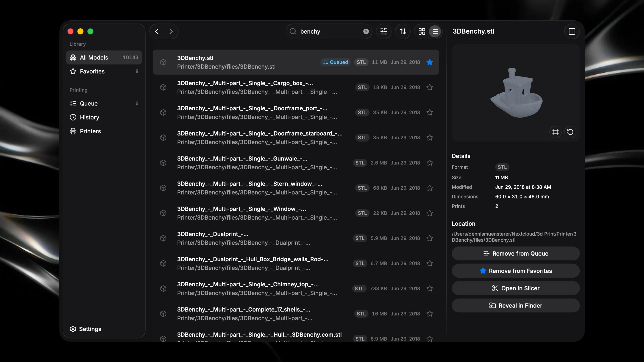Open the filter options sliders icon

pyautogui.click(x=384, y=32)
